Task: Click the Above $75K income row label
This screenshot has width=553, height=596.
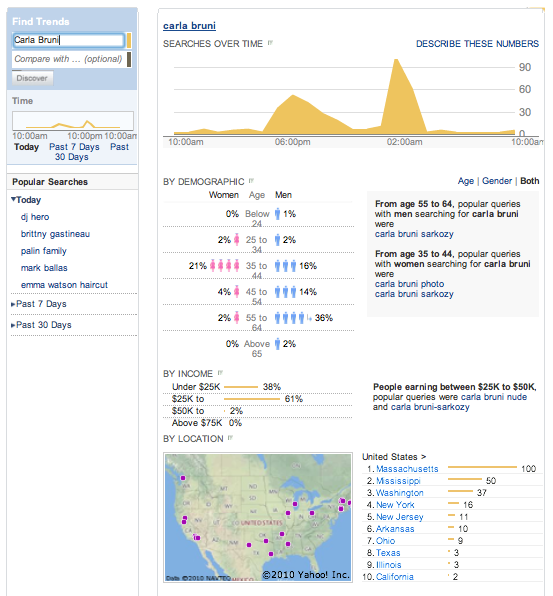Action: (197, 423)
